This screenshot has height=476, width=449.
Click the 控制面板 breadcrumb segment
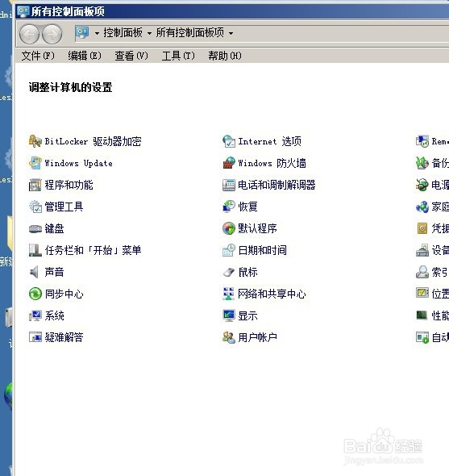pyautogui.click(x=123, y=32)
